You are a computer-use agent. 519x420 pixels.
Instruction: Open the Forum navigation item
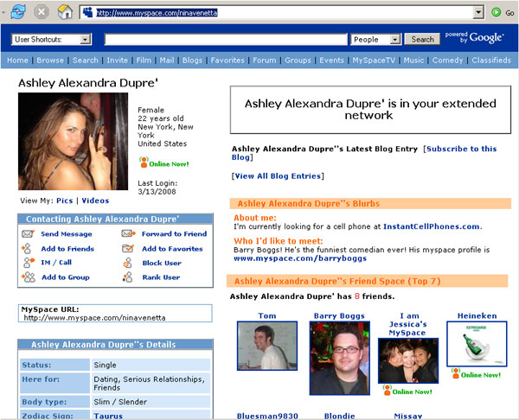(264, 60)
